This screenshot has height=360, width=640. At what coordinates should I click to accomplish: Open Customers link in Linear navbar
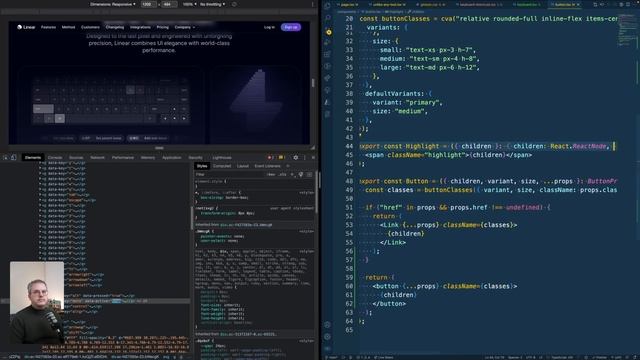pyautogui.click(x=90, y=27)
